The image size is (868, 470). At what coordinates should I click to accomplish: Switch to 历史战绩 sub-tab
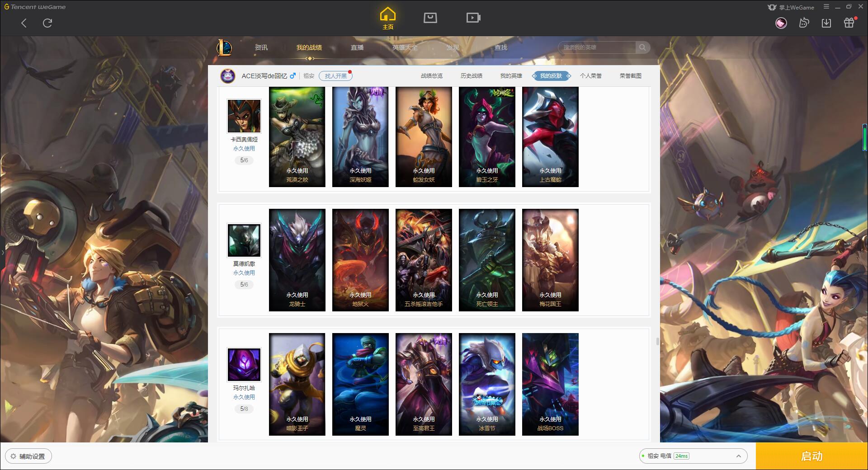(472, 76)
